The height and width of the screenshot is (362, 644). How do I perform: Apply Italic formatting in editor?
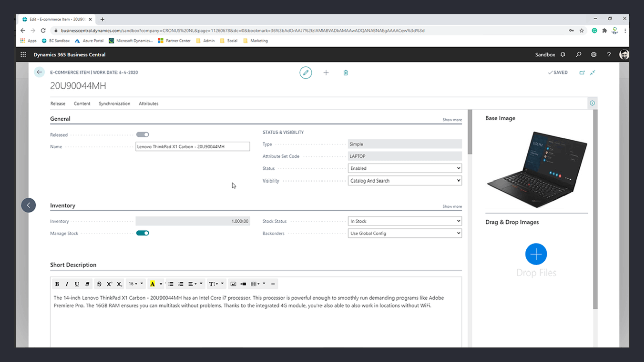(x=67, y=284)
